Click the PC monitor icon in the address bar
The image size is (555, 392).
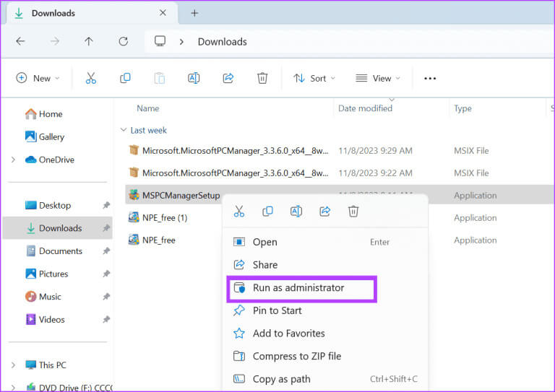pyautogui.click(x=160, y=41)
